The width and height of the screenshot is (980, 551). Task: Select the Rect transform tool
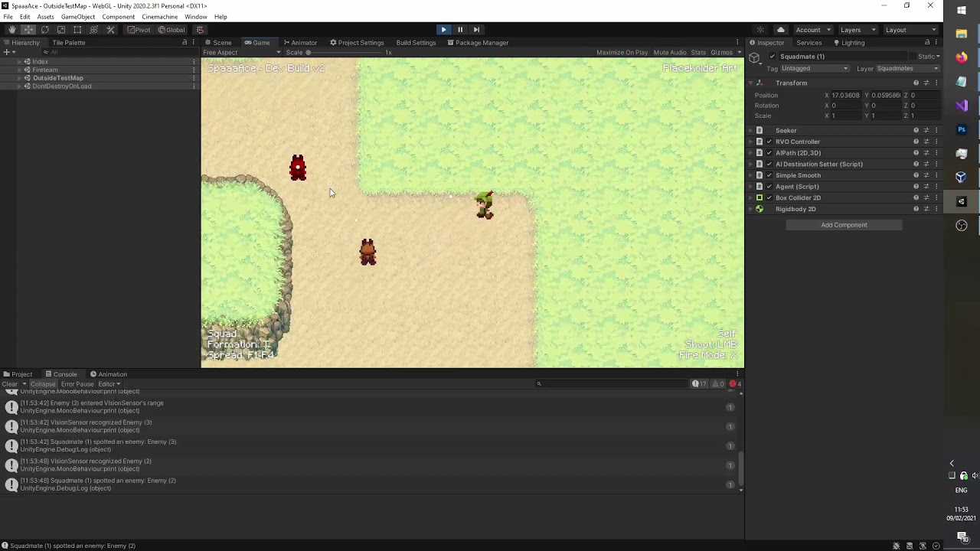(77, 30)
